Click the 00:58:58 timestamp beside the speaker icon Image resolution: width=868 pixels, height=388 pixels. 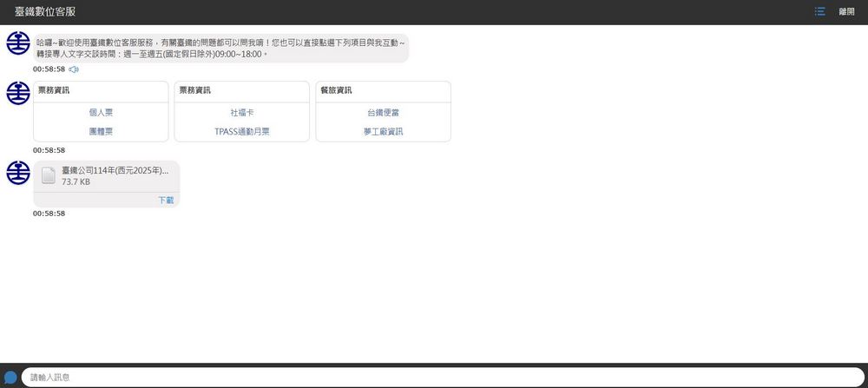click(49, 69)
